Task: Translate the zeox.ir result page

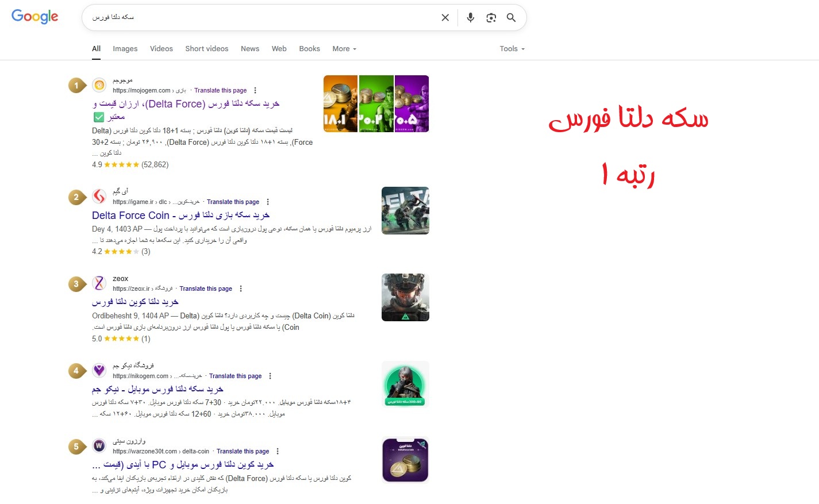Action: pyautogui.click(x=206, y=288)
